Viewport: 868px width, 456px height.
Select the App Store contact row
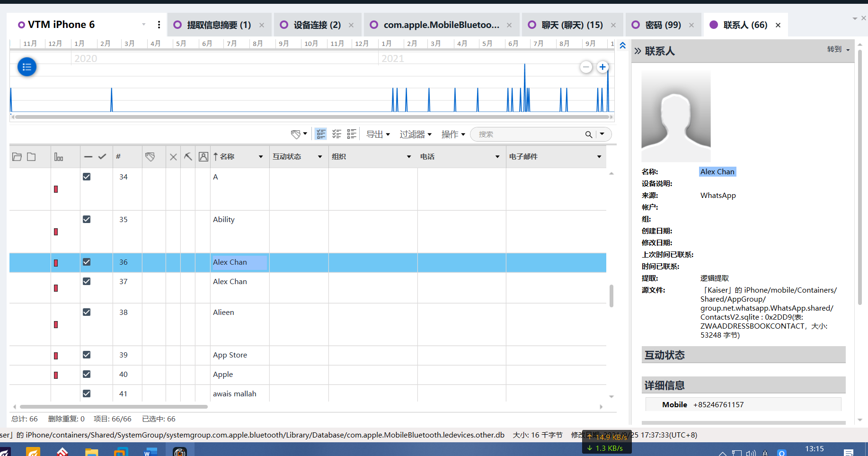pos(308,355)
